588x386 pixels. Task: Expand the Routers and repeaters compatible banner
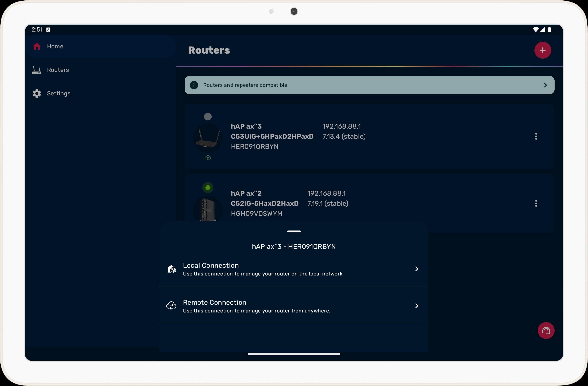tap(545, 85)
